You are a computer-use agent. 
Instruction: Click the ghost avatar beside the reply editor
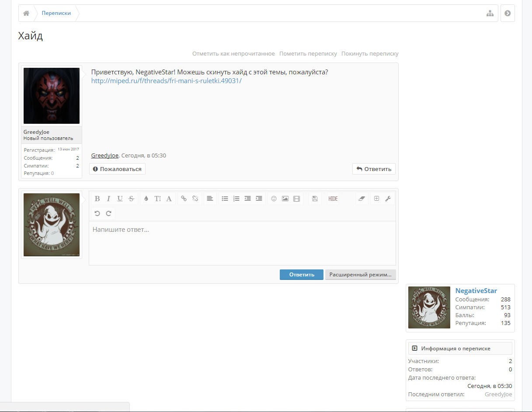[52, 225]
